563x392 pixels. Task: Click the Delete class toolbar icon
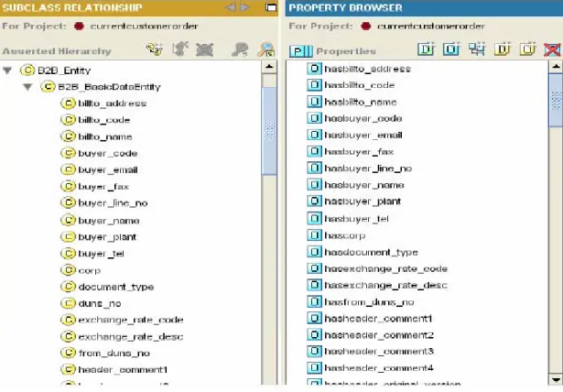pos(205,49)
